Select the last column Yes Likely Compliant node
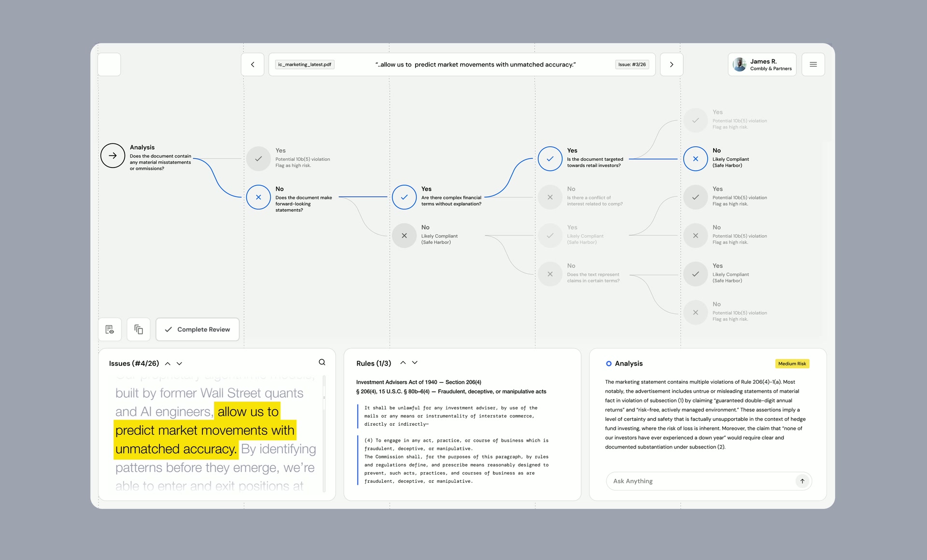Screen dimensions: 927x560 [x=695, y=274]
